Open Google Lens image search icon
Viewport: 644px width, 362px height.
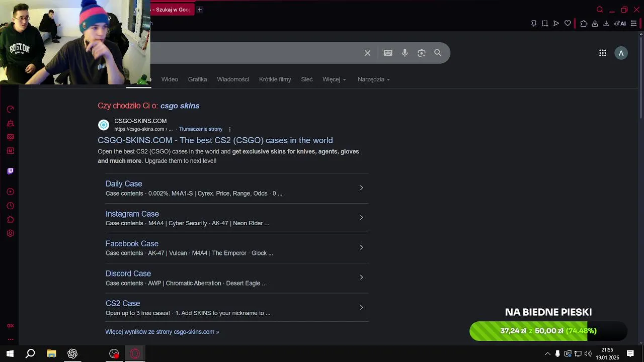pos(422,53)
